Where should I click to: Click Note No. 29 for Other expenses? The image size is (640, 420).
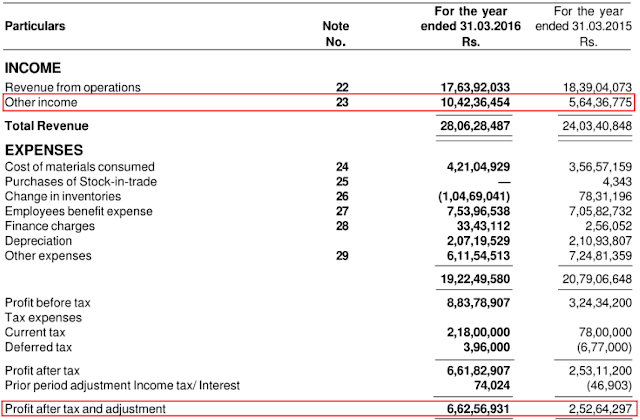[342, 256]
